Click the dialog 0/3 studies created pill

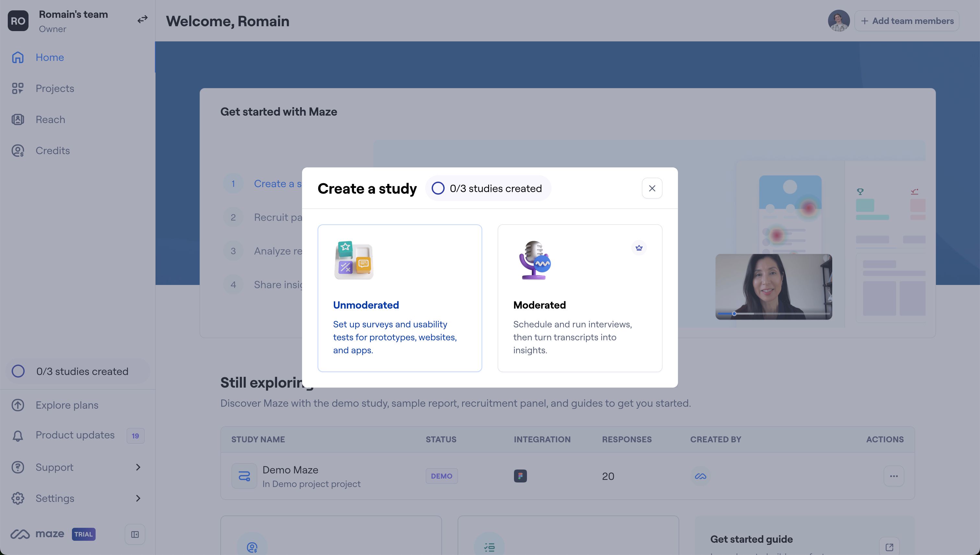click(x=488, y=188)
